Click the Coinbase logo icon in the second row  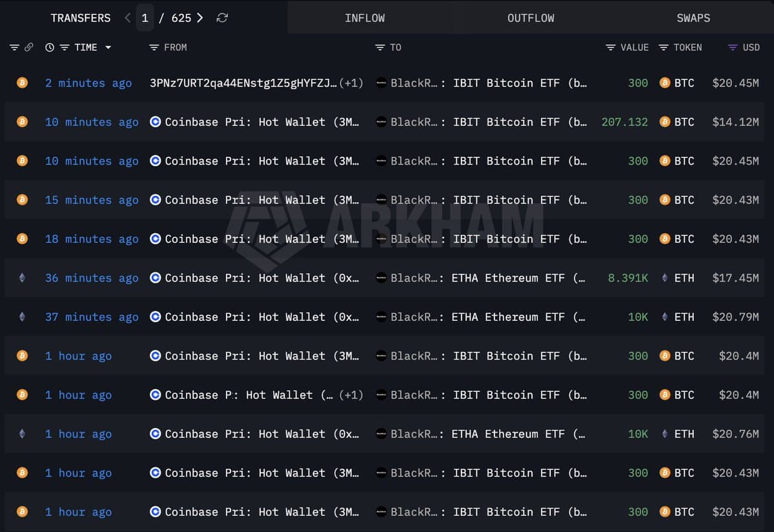pos(155,122)
